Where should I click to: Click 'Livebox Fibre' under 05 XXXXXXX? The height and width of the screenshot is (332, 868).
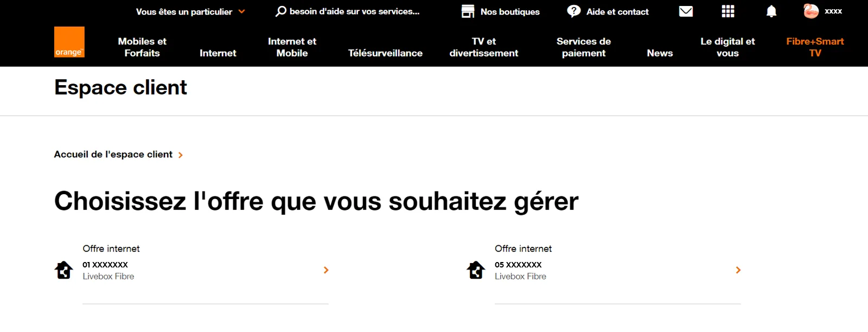(520, 276)
